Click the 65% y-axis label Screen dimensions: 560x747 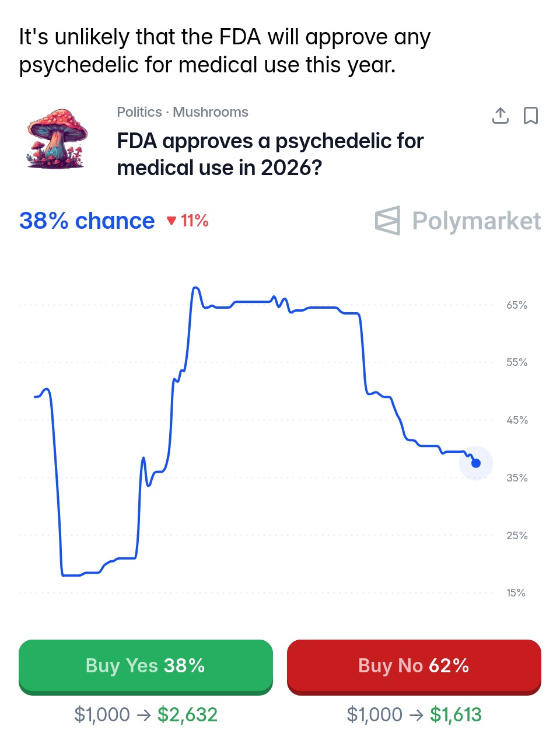(x=516, y=305)
